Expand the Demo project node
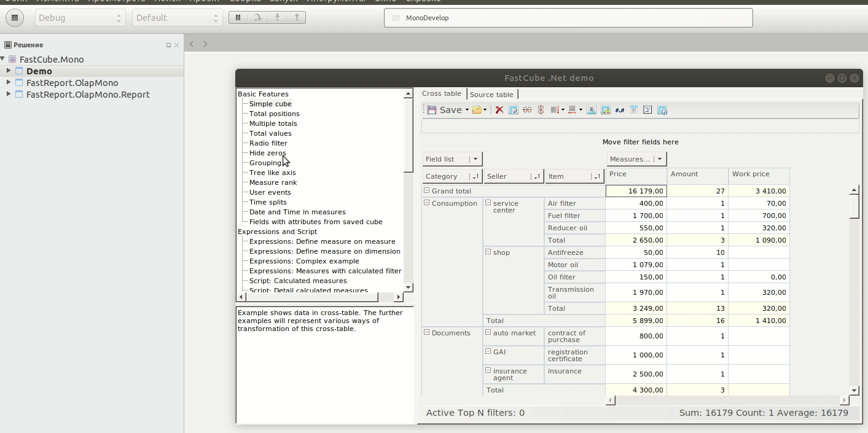The image size is (868, 433). click(x=9, y=71)
